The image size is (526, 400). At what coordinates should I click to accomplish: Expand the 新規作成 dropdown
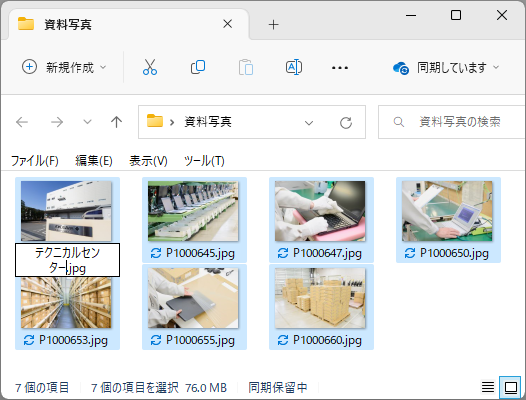pos(103,67)
